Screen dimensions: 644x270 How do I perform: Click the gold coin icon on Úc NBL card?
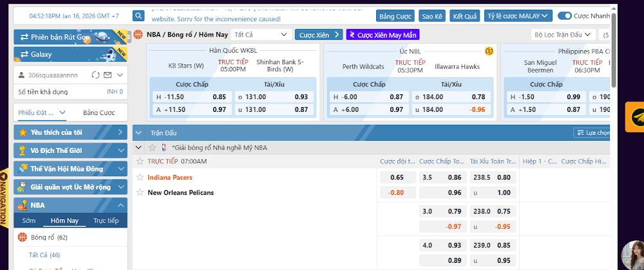tap(489, 50)
